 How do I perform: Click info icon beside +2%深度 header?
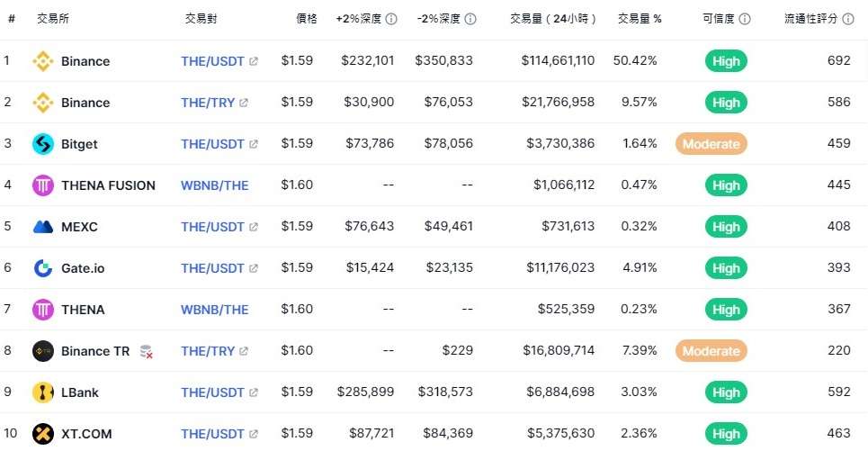391,19
